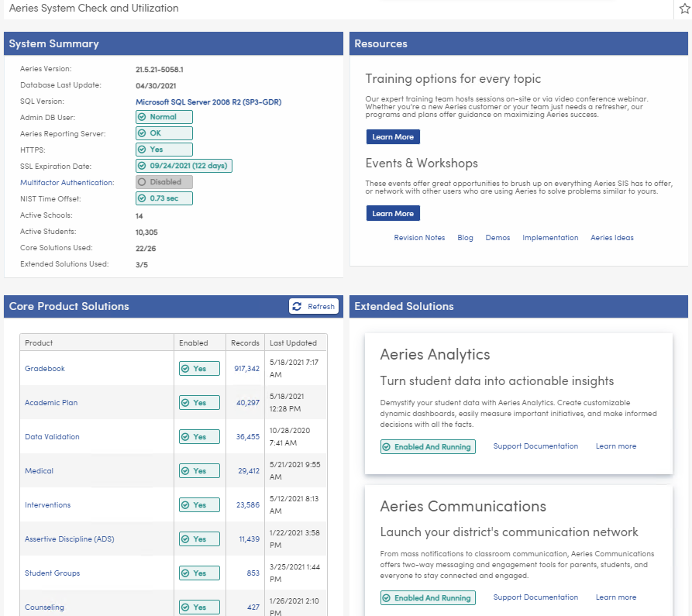Open the Aeries Ideas link
The image size is (692, 616).
pos(612,237)
